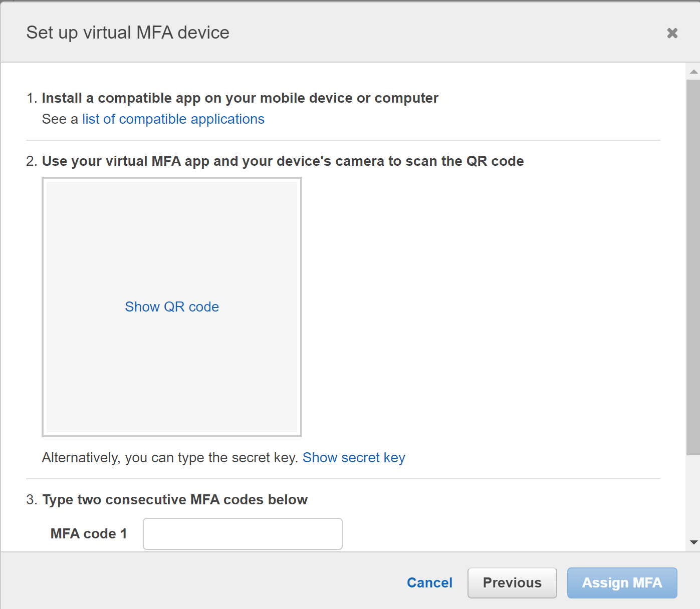Click the 'MFA code 1' field label
Screen dimensions: 700x609
89,534
